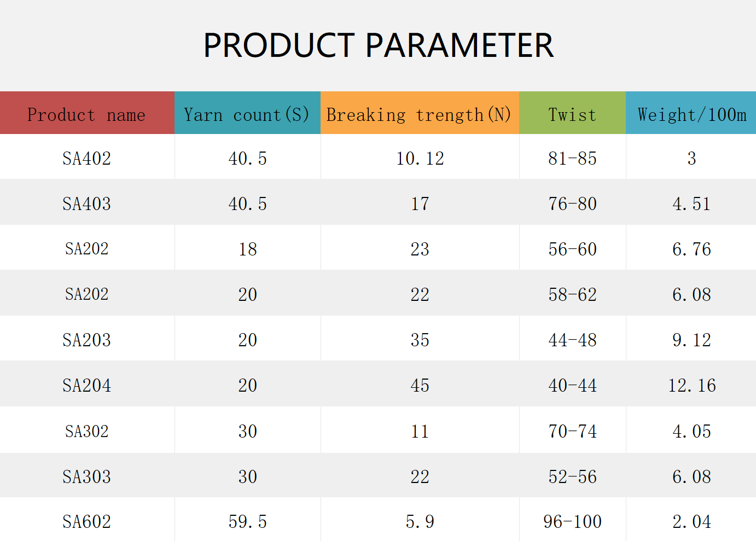Click the PRODUCT PARAMETER title

(x=378, y=45)
